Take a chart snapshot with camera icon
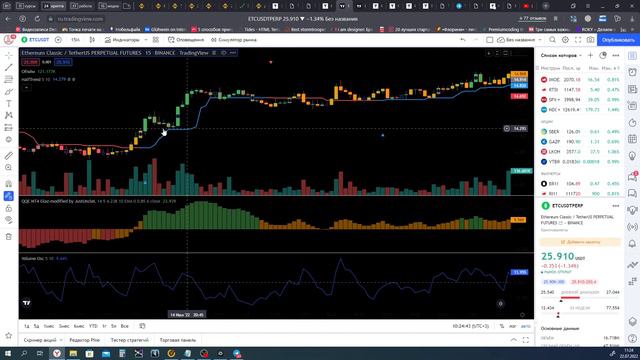The width and height of the screenshot is (640, 360). click(x=591, y=40)
